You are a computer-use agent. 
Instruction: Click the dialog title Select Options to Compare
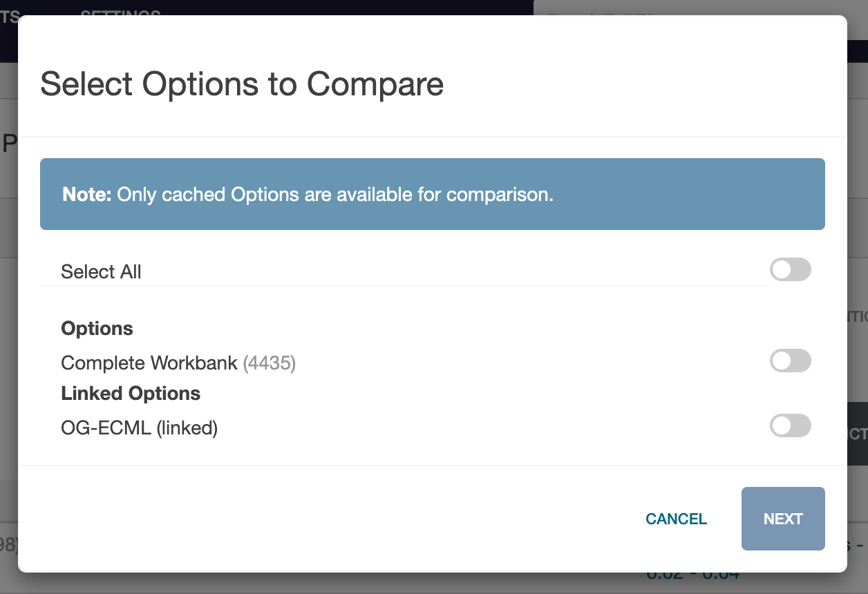(x=243, y=84)
